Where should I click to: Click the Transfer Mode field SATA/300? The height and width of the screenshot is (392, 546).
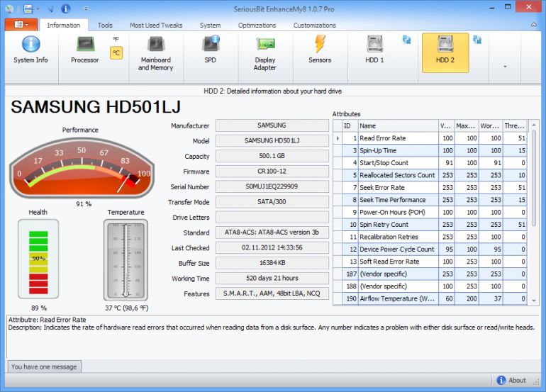click(x=272, y=202)
